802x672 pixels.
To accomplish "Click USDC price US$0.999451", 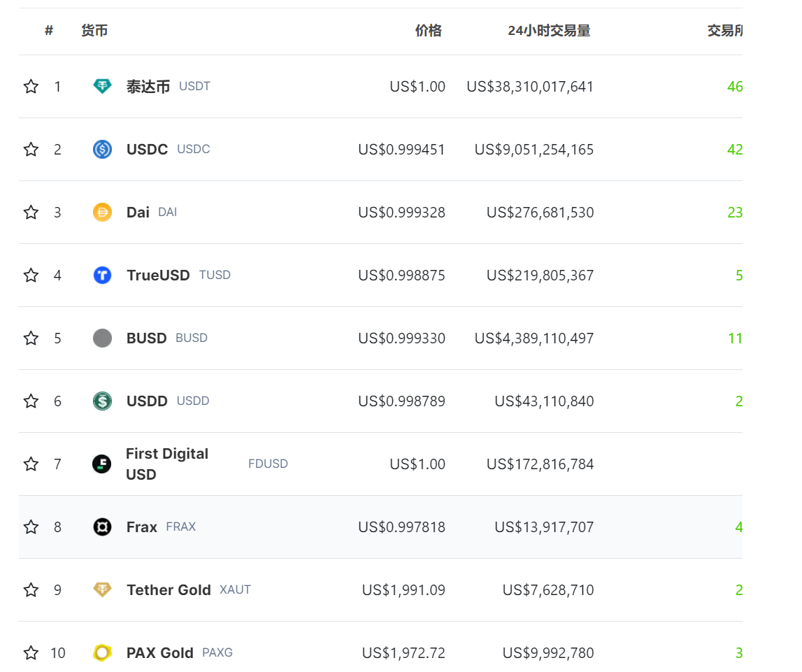I will pos(401,150).
